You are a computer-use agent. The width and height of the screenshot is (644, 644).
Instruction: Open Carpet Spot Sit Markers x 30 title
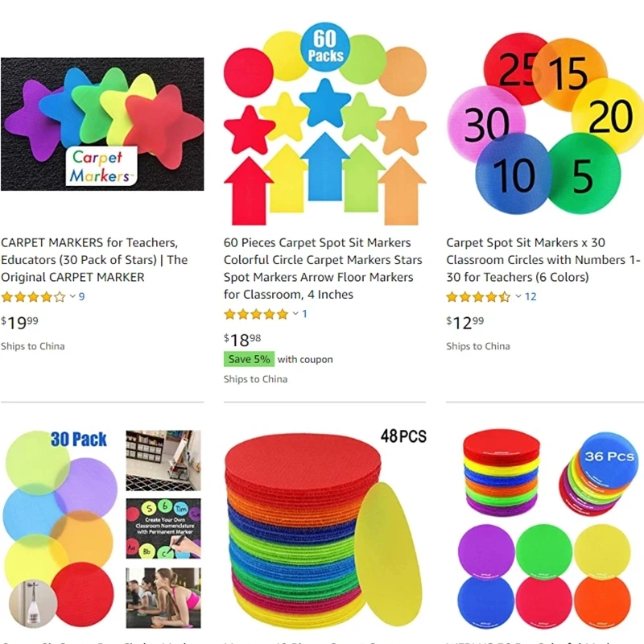[x=543, y=259]
